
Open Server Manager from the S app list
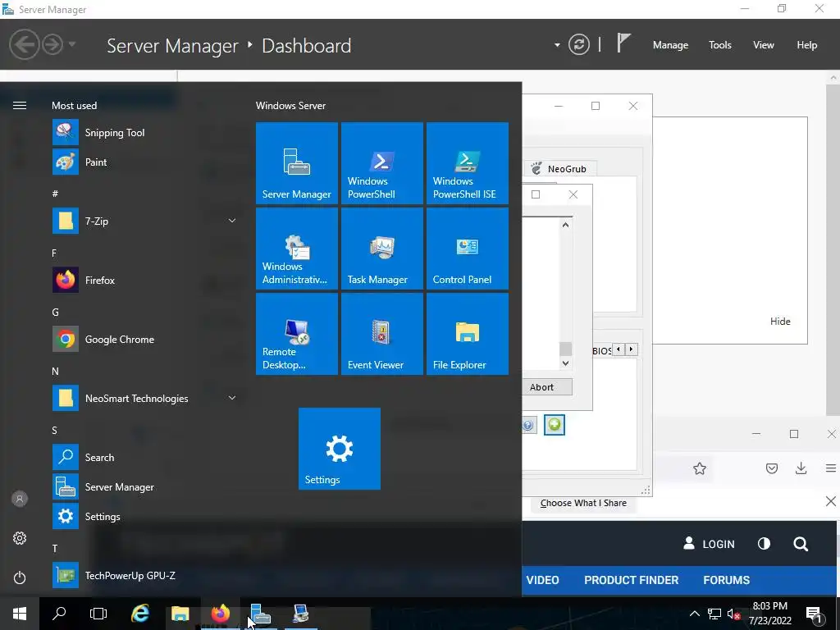click(x=144, y=487)
